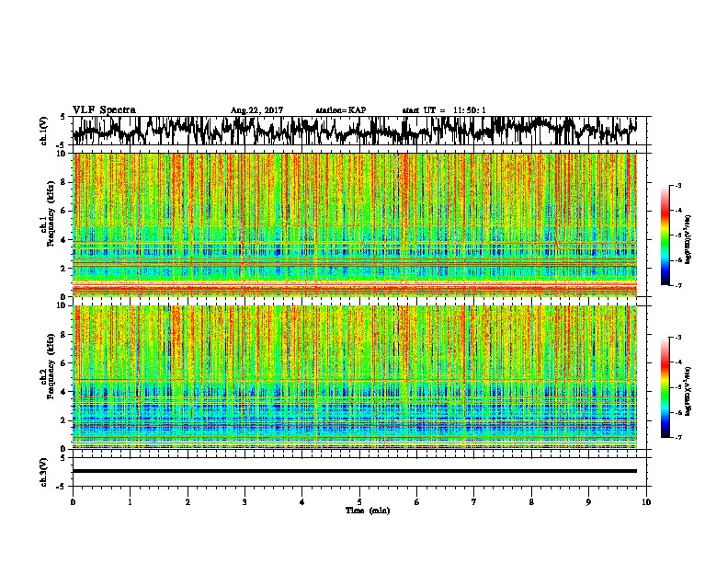Click the "ch.2 Frequency (kHz)" axis label
The width and height of the screenshot is (728, 563).
coord(47,366)
